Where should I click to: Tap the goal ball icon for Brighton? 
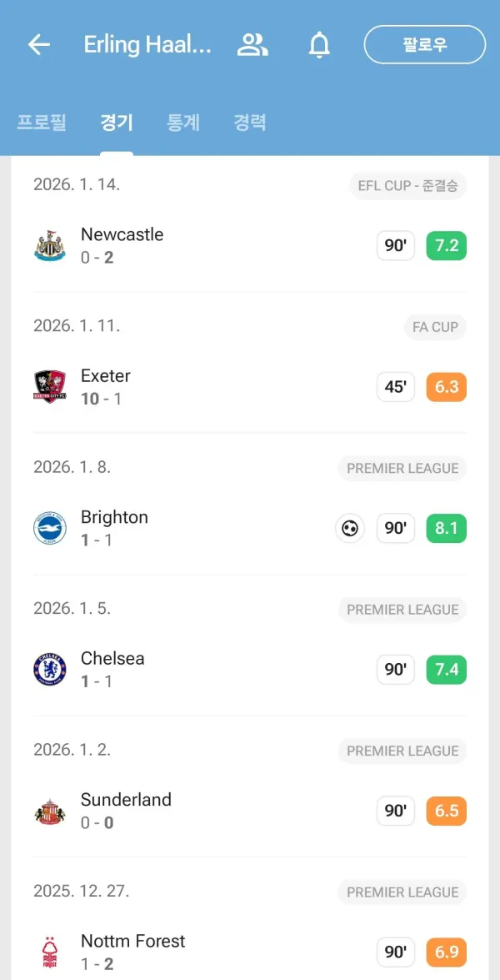[350, 529]
